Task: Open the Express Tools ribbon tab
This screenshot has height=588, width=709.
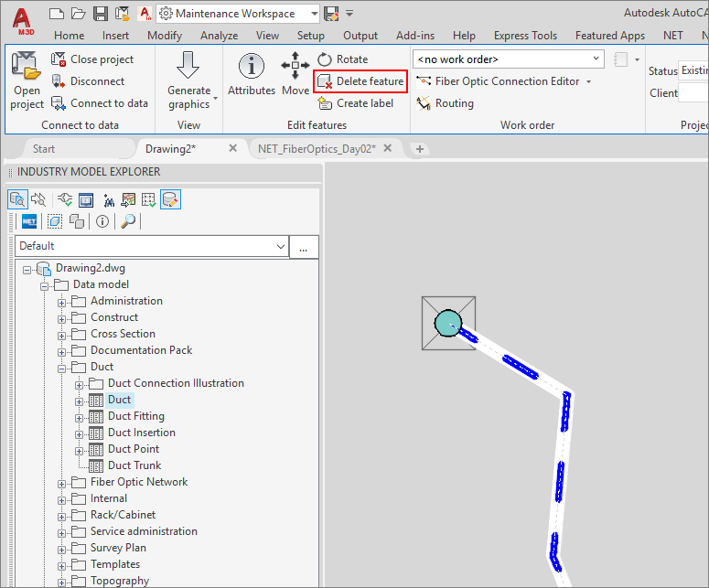Action: [525, 36]
